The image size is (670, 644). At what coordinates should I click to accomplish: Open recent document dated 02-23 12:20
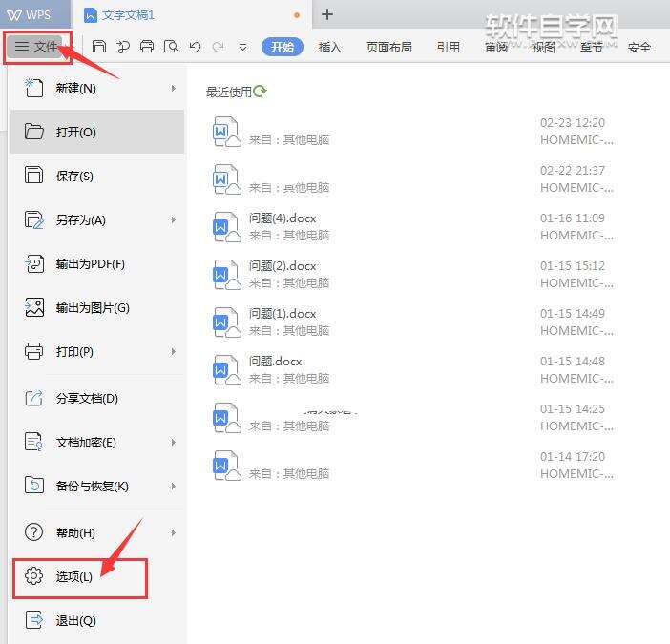pyautogui.click(x=412, y=131)
